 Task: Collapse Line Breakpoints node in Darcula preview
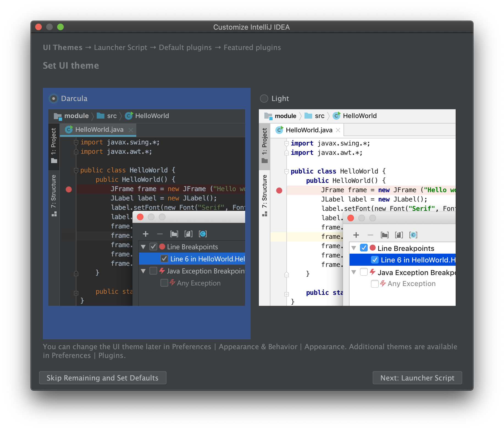coord(143,247)
